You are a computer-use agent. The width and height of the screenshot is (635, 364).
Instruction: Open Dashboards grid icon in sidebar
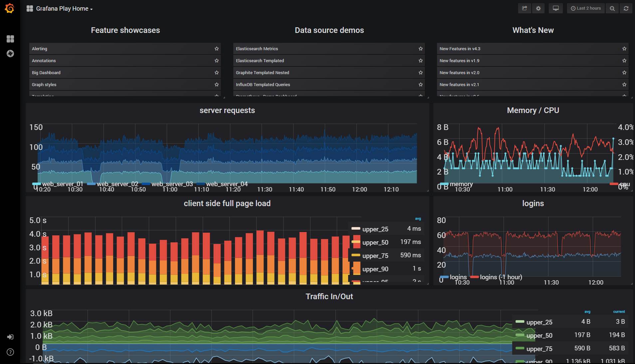[x=10, y=39]
